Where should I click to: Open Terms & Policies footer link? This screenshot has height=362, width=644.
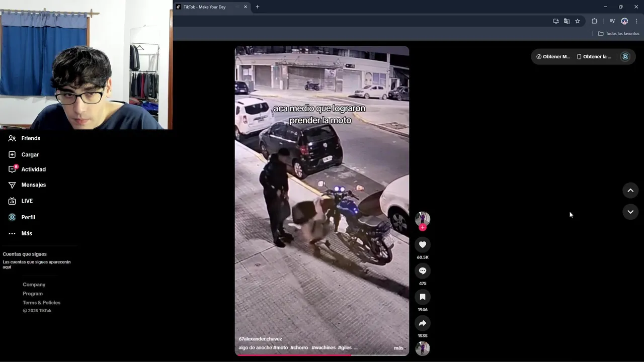coord(41,303)
